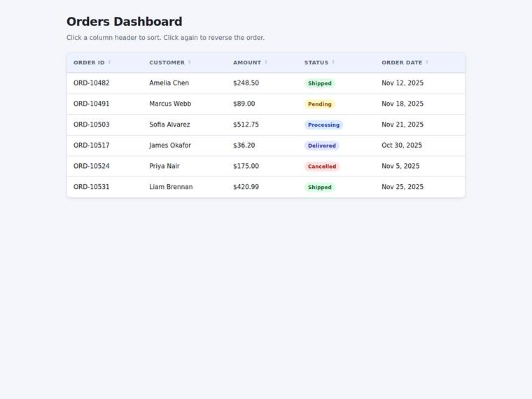532x399 pixels.
Task: Select order ID ORD-10517
Action: tap(92, 145)
